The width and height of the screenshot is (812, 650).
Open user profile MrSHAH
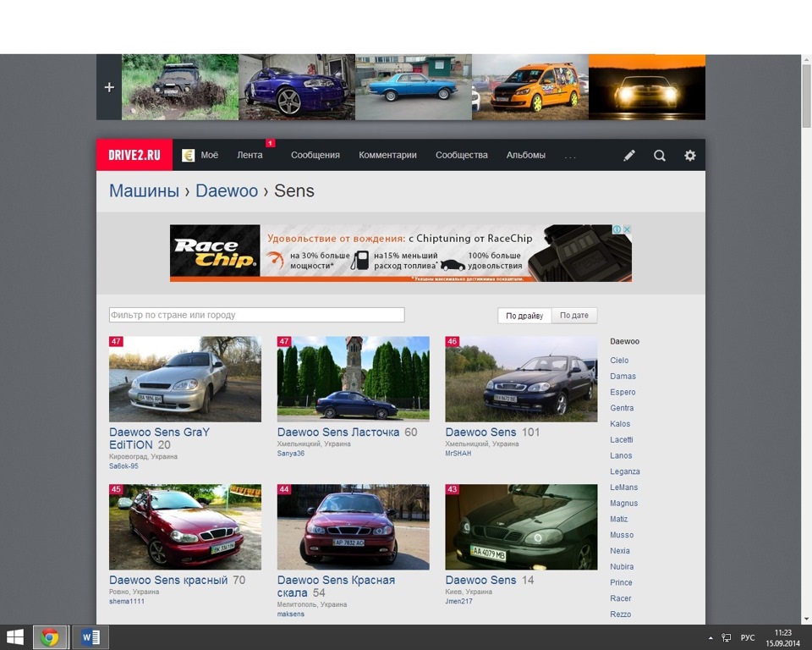tap(458, 453)
